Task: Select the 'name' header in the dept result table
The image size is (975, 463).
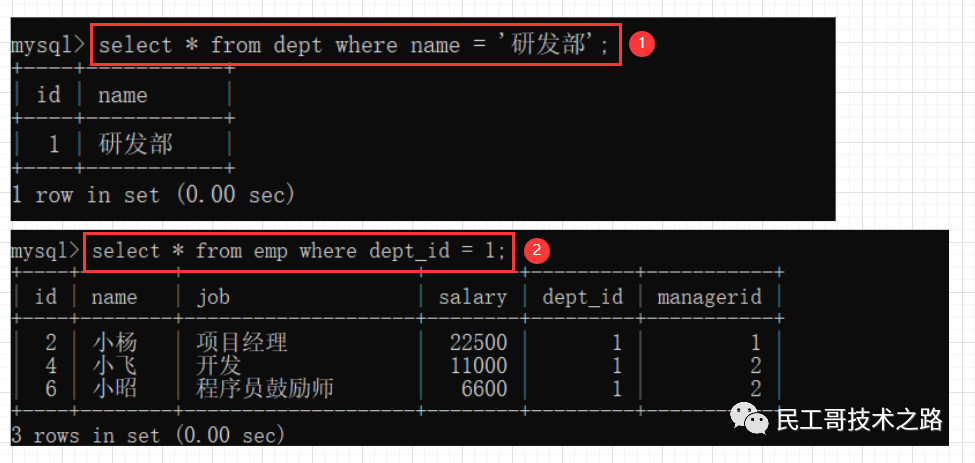Action: (x=122, y=95)
